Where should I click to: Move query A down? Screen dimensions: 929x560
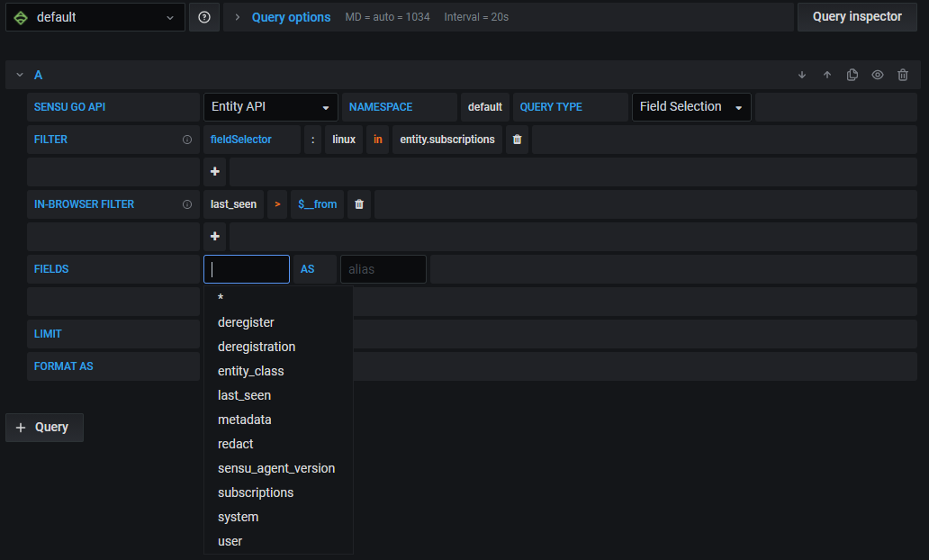[801, 75]
